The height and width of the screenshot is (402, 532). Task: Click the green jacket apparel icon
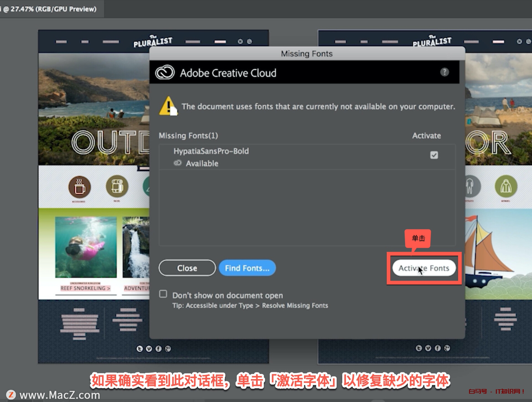(x=506, y=186)
